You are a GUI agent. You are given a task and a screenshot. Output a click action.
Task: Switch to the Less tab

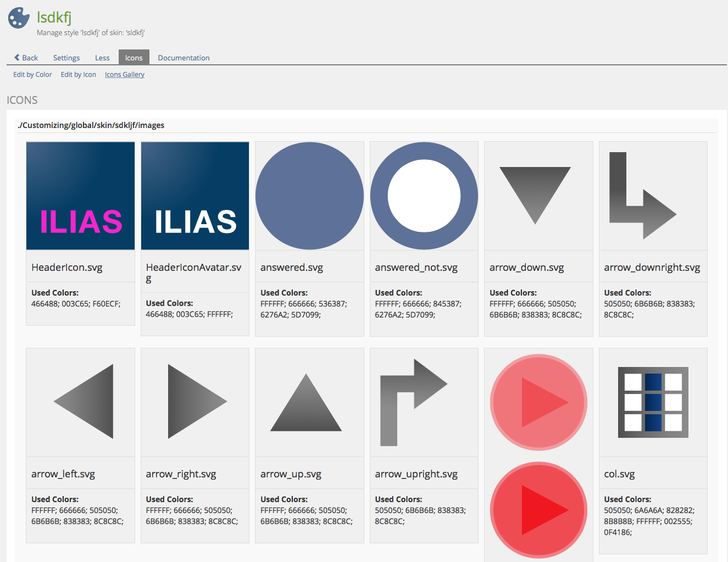click(x=102, y=58)
